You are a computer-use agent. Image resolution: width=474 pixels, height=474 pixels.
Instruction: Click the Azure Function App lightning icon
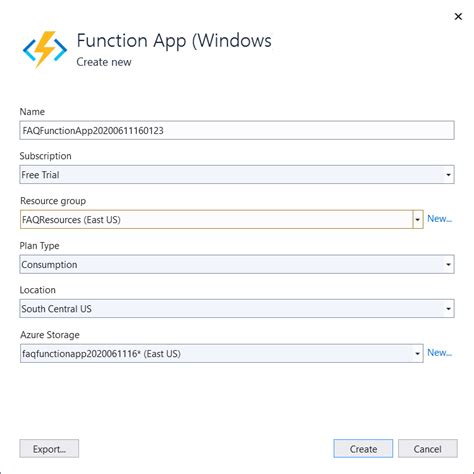tap(45, 49)
